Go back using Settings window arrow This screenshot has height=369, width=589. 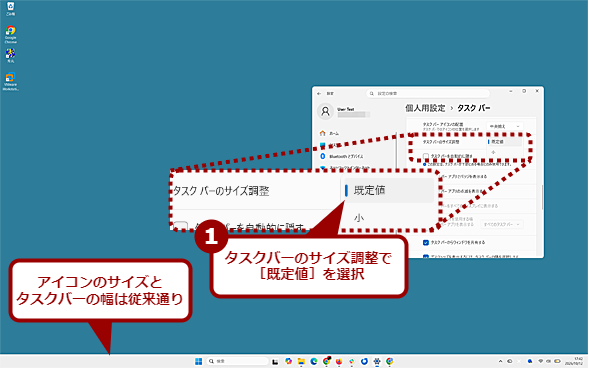[319, 93]
